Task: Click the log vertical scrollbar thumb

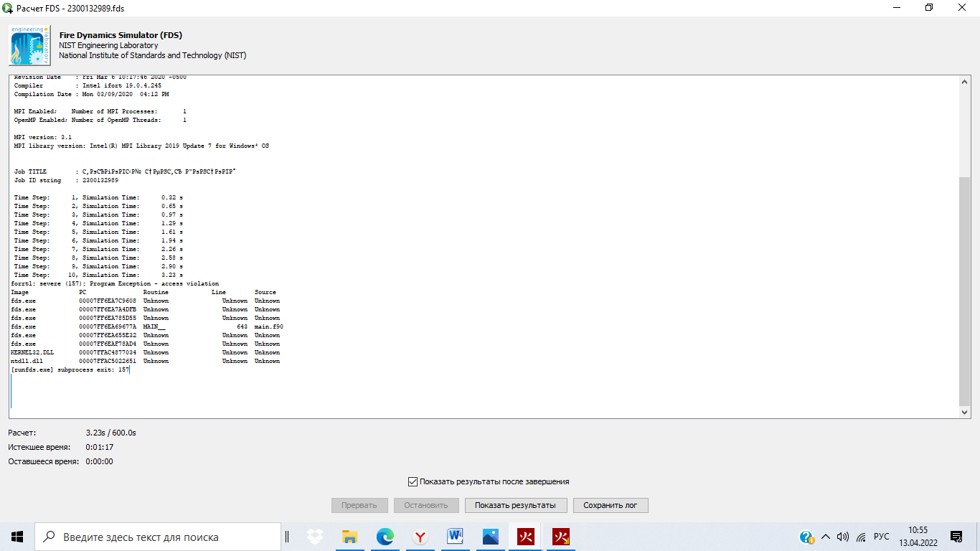Action: (x=965, y=291)
